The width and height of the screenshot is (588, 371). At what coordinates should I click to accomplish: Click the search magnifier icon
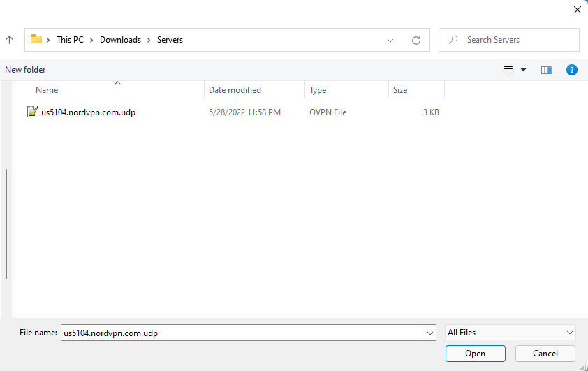[454, 40]
